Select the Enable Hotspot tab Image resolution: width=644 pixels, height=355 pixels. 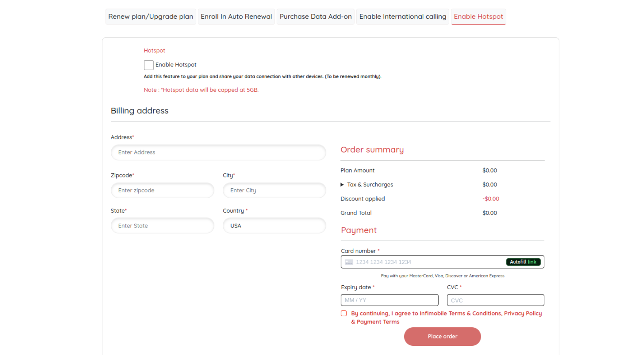tap(478, 17)
